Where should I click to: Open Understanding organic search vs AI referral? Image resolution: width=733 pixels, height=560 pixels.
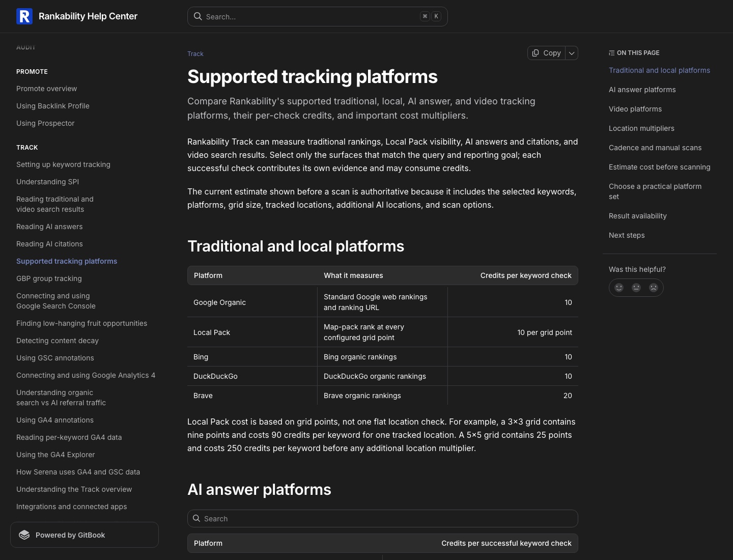click(x=61, y=398)
